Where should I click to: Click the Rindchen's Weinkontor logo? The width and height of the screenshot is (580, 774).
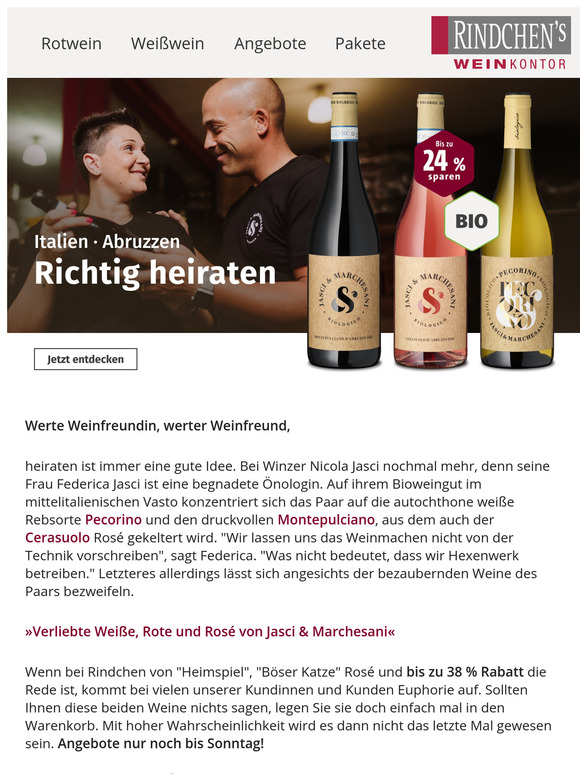(501, 42)
